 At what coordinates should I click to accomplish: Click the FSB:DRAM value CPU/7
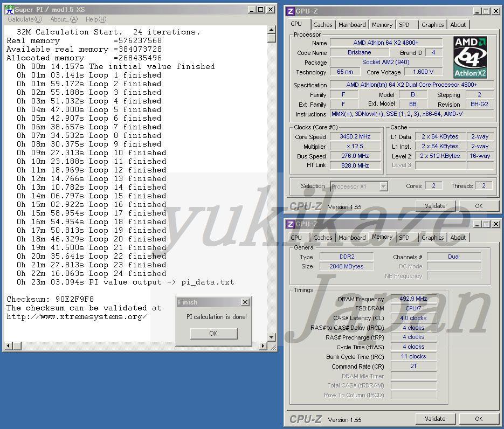tap(413, 308)
